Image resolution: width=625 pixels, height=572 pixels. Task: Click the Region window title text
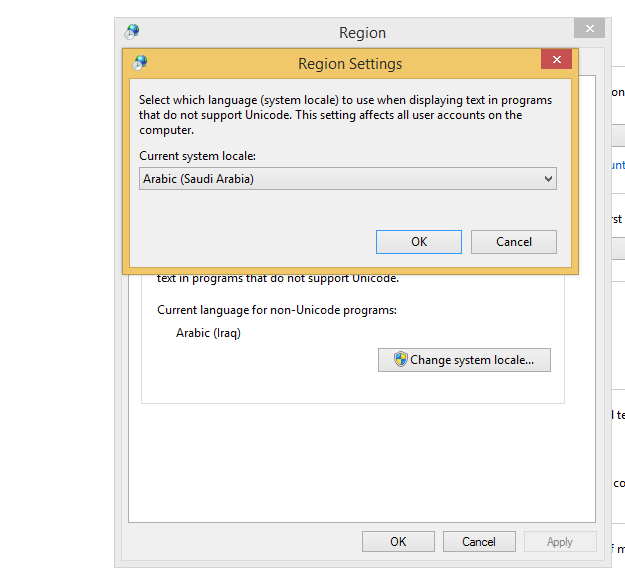click(x=362, y=33)
